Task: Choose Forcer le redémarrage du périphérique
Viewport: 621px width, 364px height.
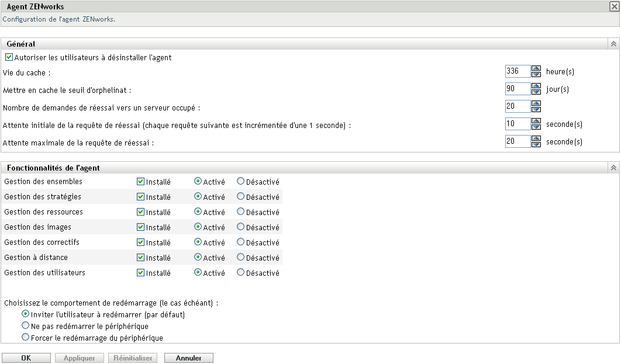Action: click(25, 337)
